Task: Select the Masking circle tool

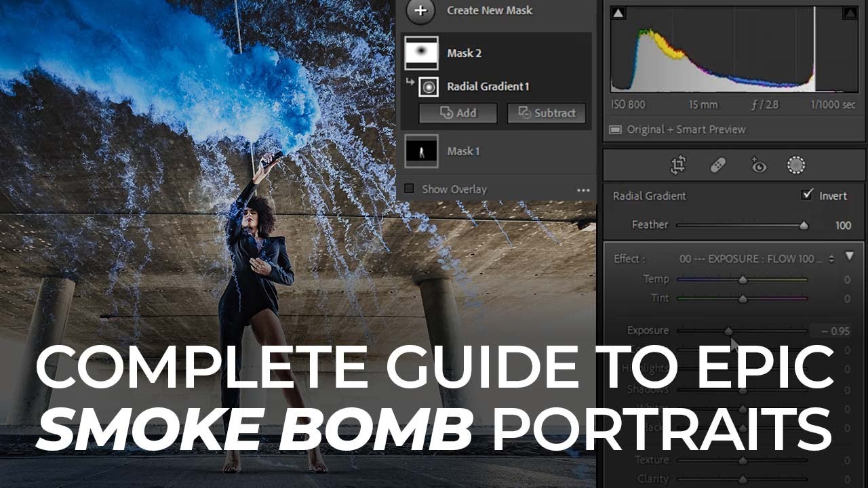Action: [x=796, y=165]
